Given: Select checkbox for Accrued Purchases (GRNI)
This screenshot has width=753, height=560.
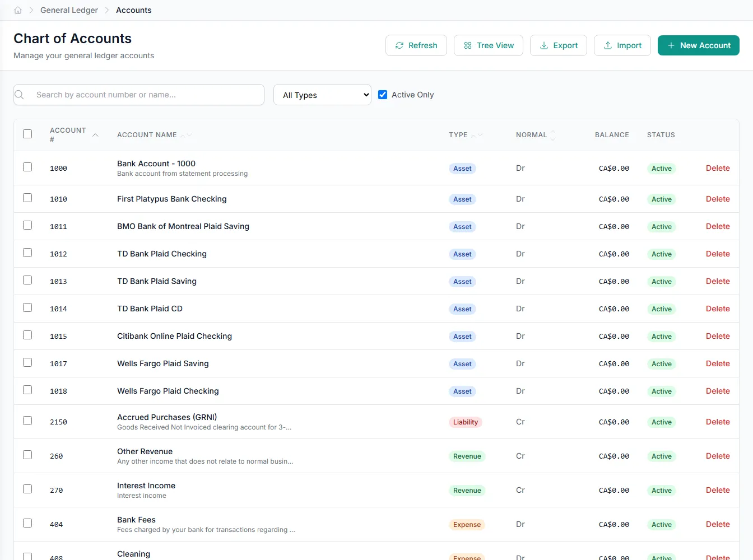Looking at the screenshot, I should 27,421.
